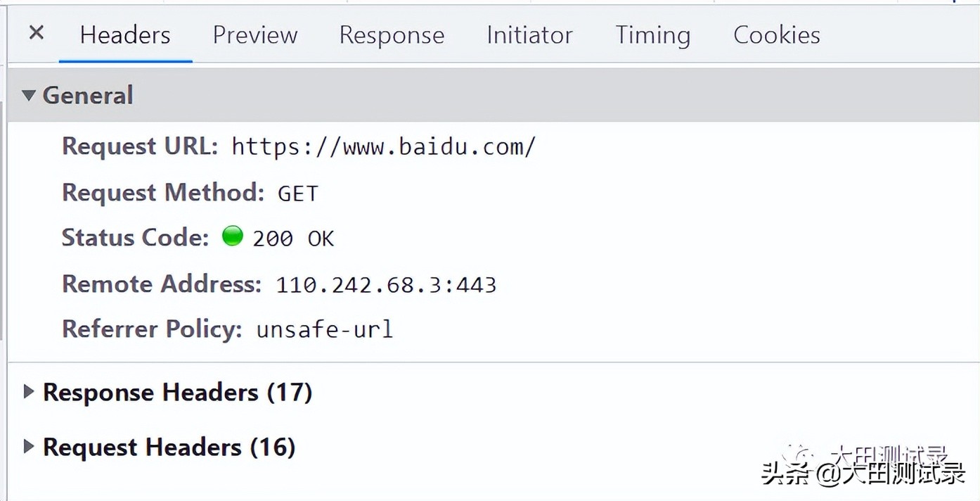The width and height of the screenshot is (980, 501).
Task: Select the Headers tab
Action: [x=125, y=35]
